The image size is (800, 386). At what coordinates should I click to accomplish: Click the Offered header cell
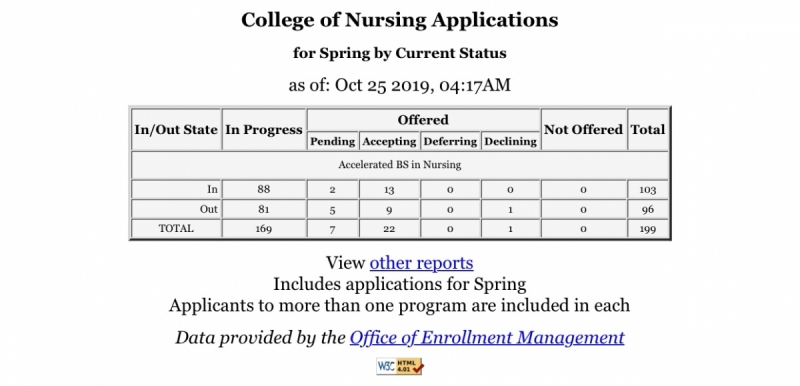point(423,120)
